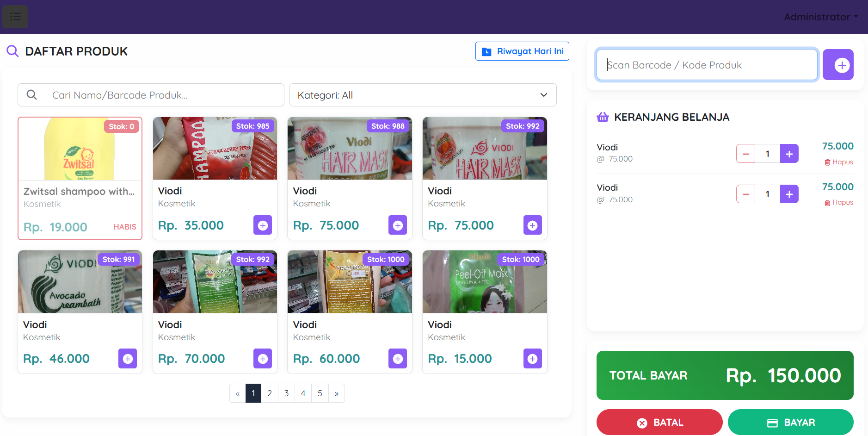This screenshot has height=436, width=868.
Task: Add the Rp. 35.000 Viodi shampoo to cart
Action: 263,225
